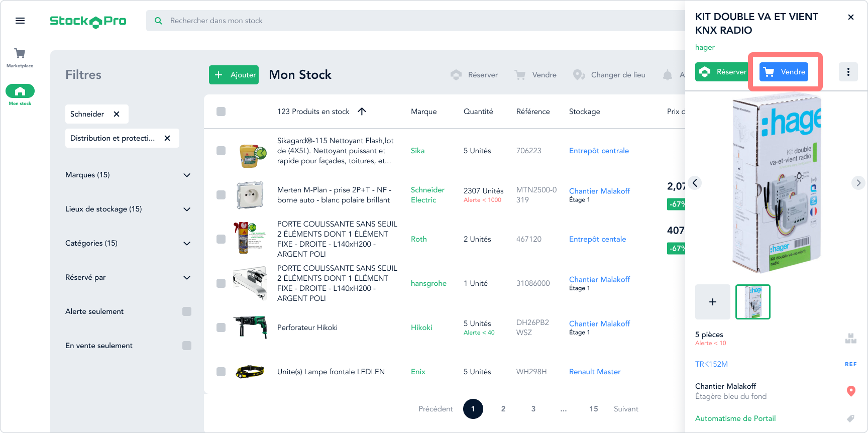The image size is (868, 433).
Task: Check the Sikagard-115 row checkbox
Action: pos(221,151)
